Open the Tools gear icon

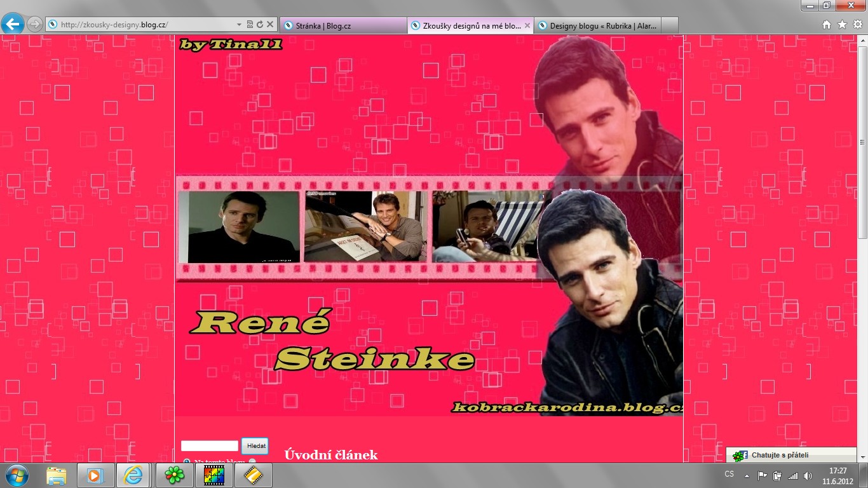(857, 25)
